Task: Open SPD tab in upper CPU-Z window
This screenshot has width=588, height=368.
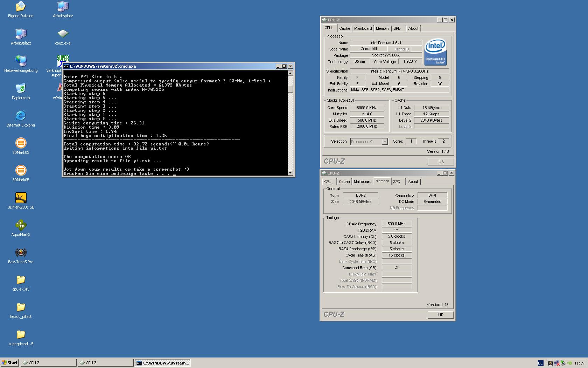Action: tap(397, 28)
